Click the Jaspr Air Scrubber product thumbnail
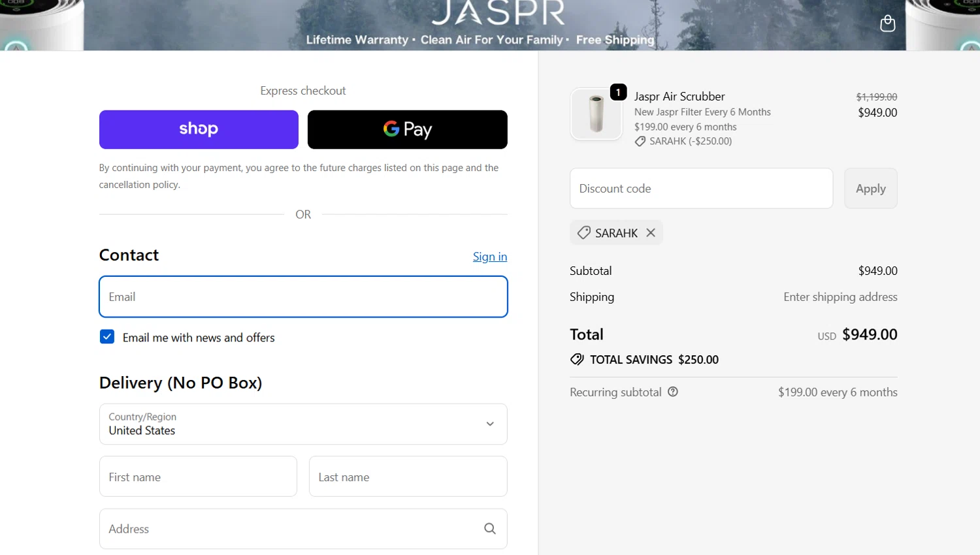Image resolution: width=980 pixels, height=555 pixels. [x=596, y=114]
